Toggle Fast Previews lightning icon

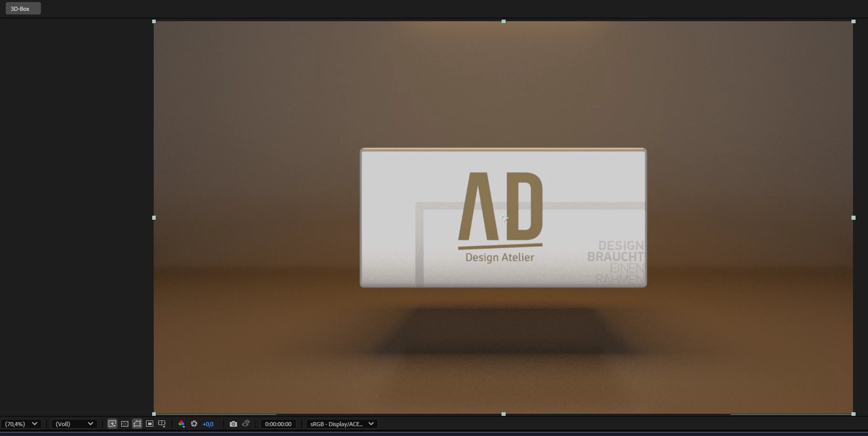(112, 424)
